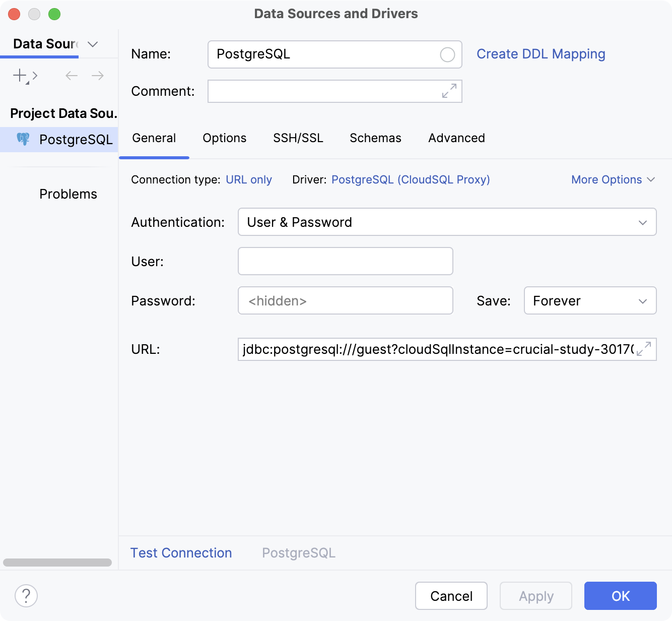This screenshot has height=621, width=672.
Task: Open help via the question mark icon
Action: coord(26,596)
